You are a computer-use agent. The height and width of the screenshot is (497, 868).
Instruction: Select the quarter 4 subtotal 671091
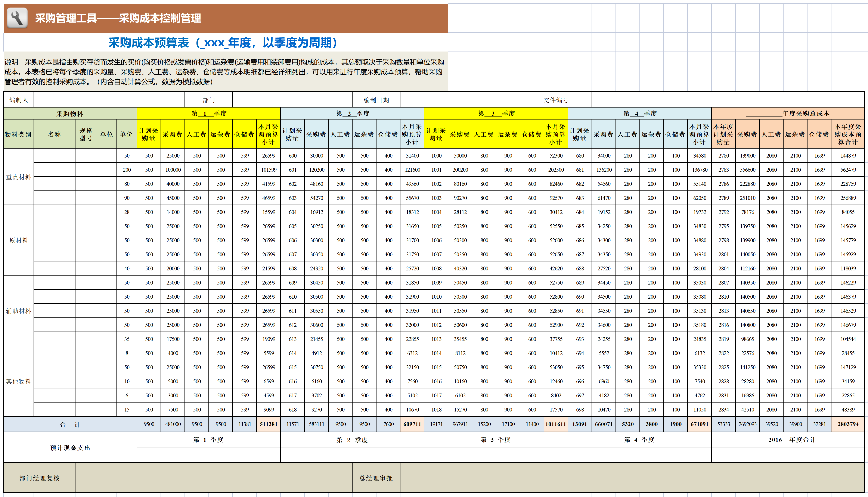click(x=700, y=424)
